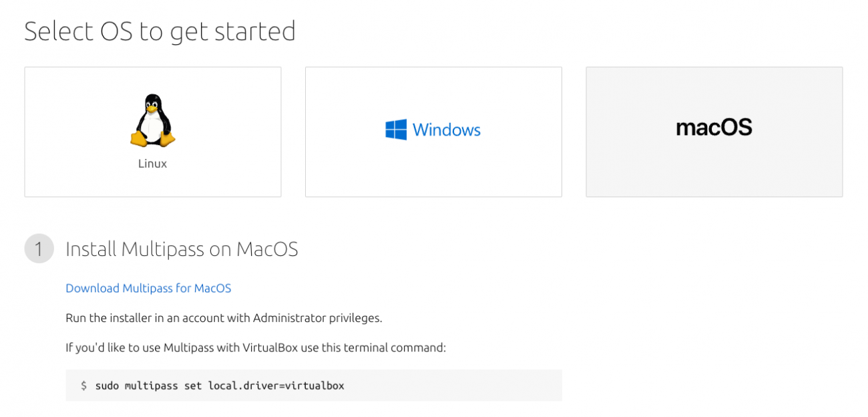Click the Linux OS card
This screenshot has width=868, height=417.
click(152, 132)
